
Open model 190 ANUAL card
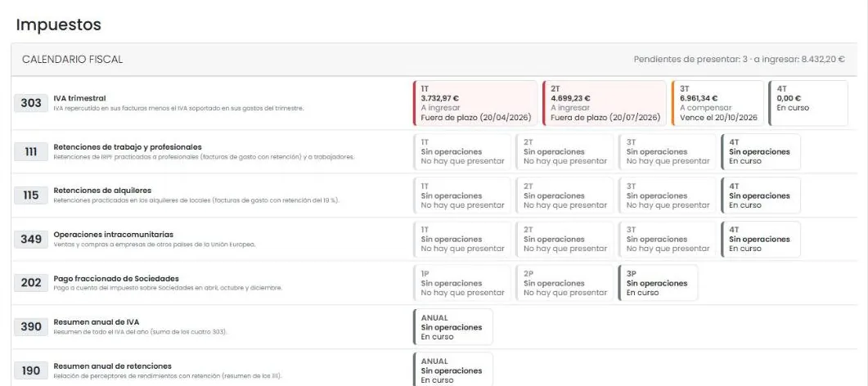(x=453, y=370)
